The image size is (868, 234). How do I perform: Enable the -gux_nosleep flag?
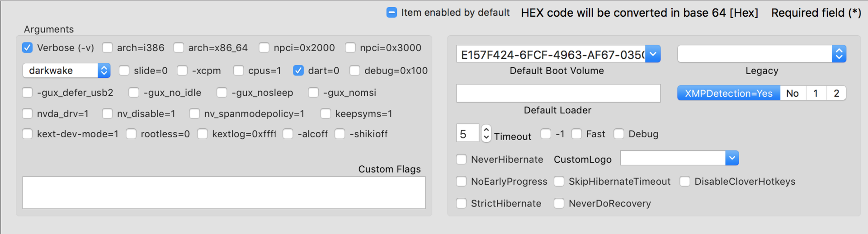tap(222, 93)
